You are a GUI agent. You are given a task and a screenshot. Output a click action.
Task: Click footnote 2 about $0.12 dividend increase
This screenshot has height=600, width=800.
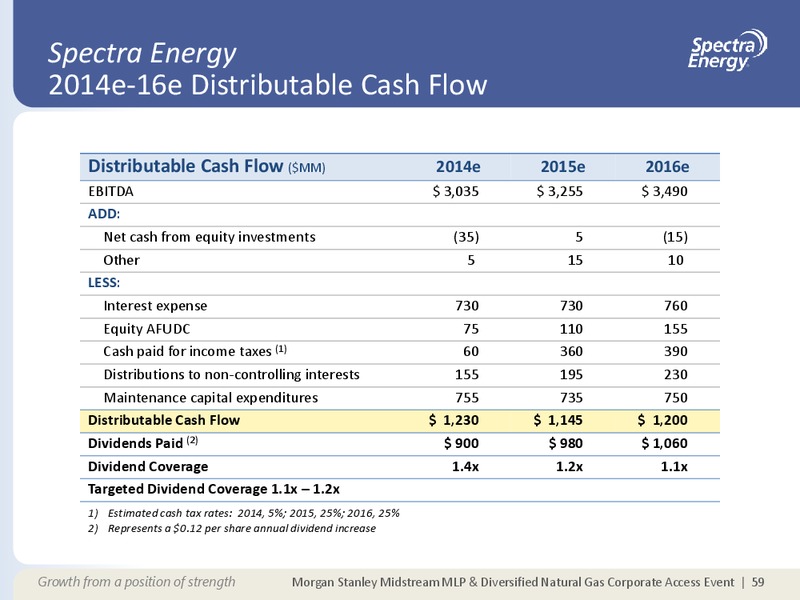point(232,529)
